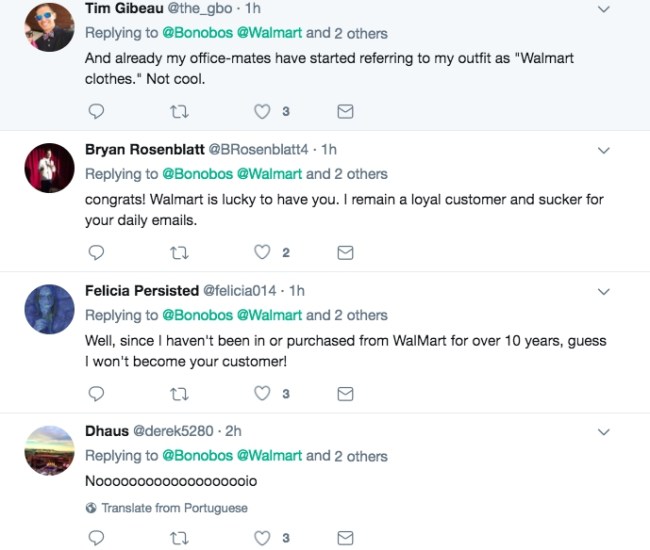
Task: Like Felicia Persisted's tweet
Action: coord(262,393)
